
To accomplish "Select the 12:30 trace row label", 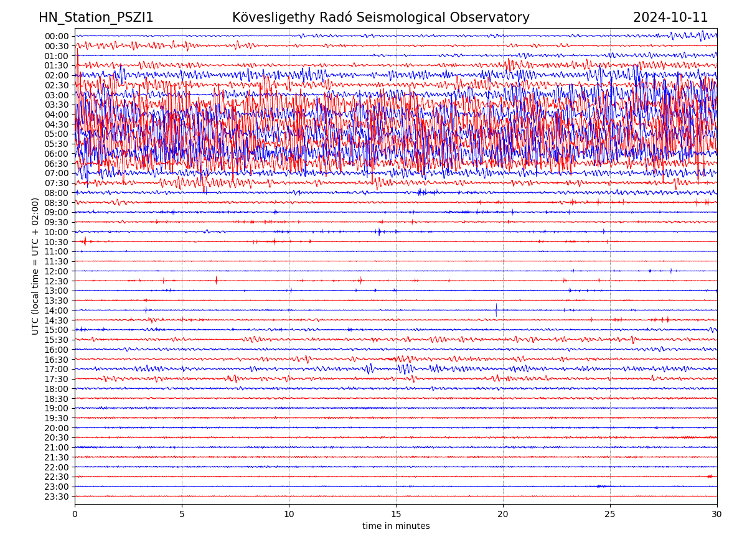I will [x=57, y=281].
